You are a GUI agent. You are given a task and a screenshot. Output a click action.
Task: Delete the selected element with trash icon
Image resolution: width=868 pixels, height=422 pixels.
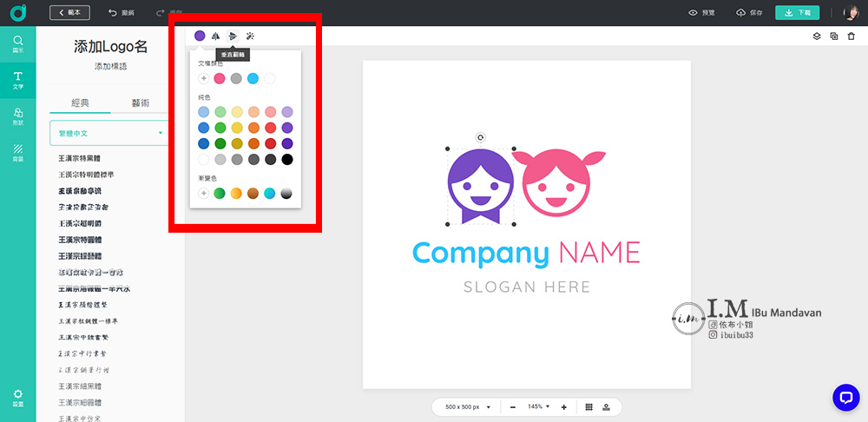(852, 36)
